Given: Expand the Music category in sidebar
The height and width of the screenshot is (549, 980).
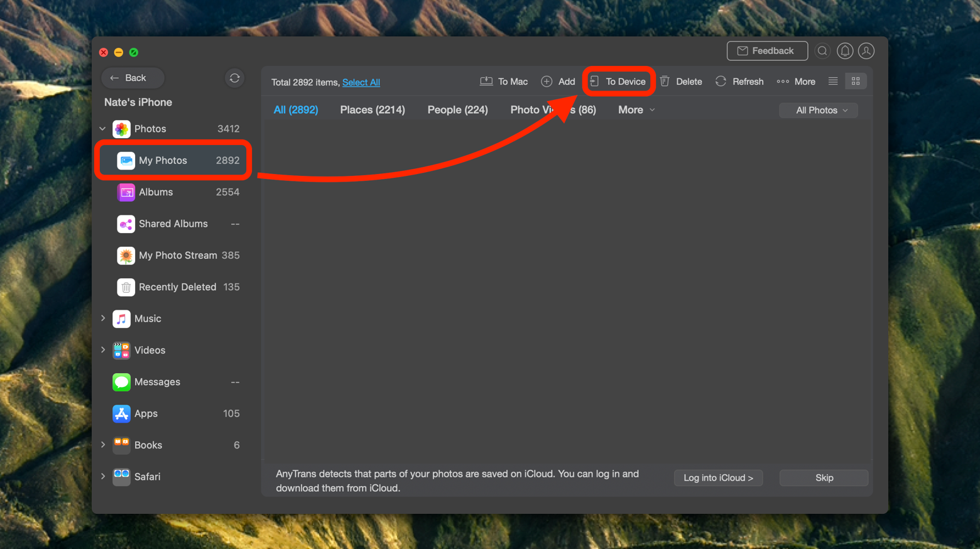Looking at the screenshot, I should [x=103, y=318].
